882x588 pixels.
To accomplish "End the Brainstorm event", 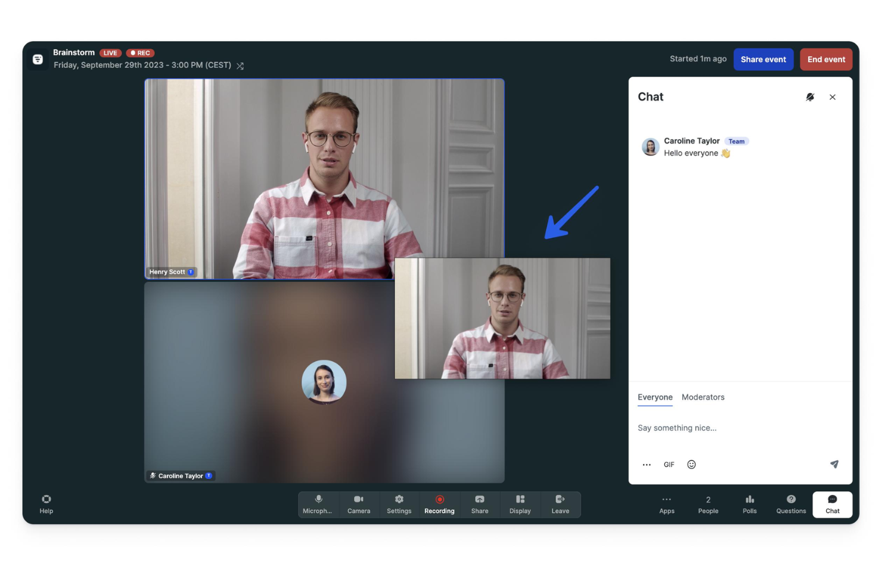I will (x=826, y=59).
